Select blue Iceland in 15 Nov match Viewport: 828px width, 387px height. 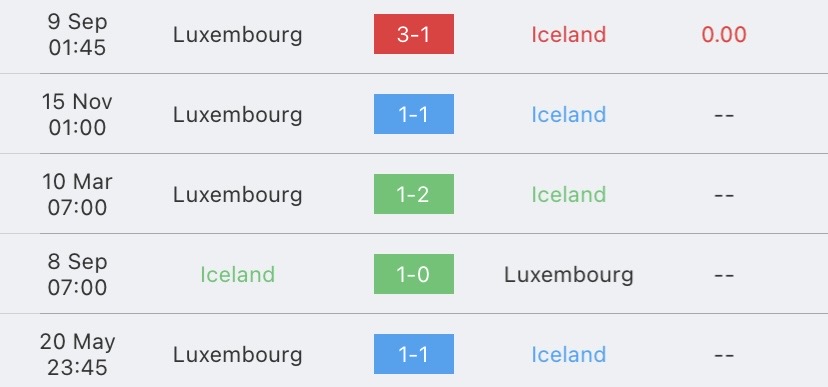(x=568, y=115)
